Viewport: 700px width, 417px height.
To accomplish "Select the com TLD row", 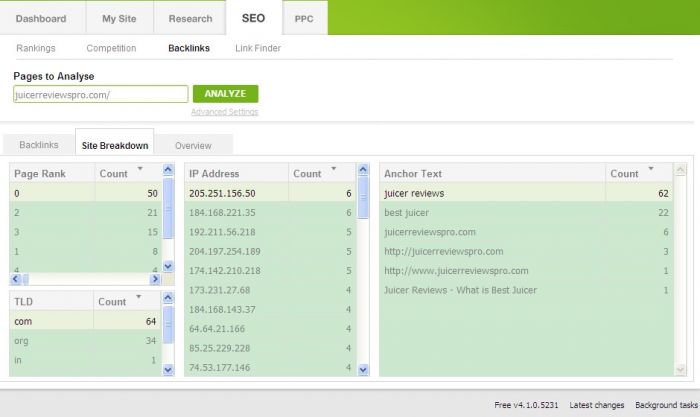I will [85, 321].
